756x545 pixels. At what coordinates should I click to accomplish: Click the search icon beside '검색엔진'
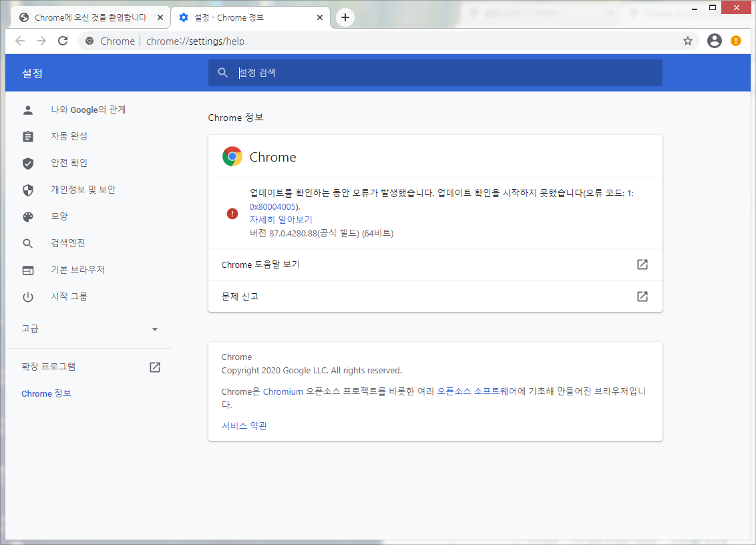28,244
